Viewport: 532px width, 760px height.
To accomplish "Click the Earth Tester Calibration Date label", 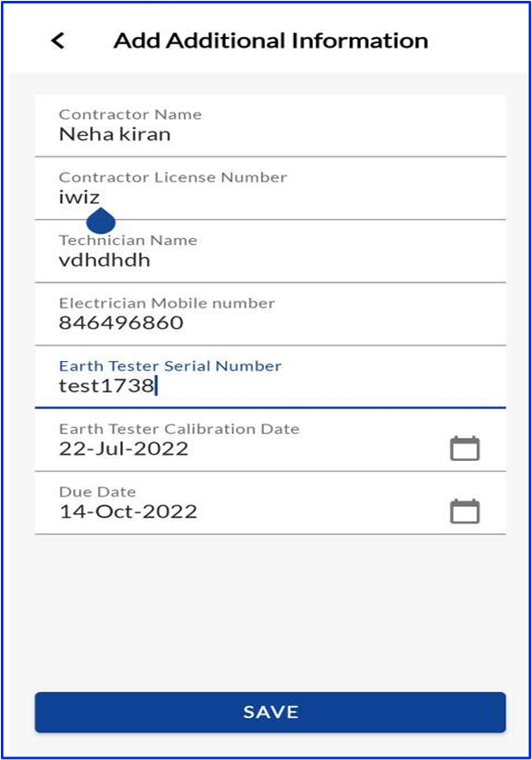I will (179, 429).
